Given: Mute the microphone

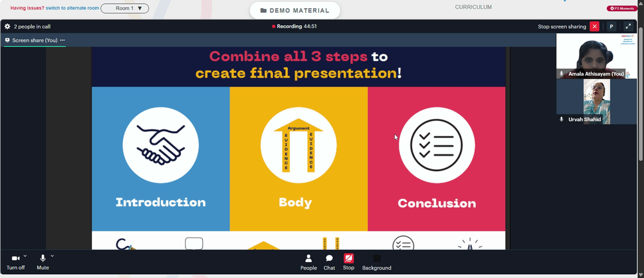Looking at the screenshot, I should [43, 263].
